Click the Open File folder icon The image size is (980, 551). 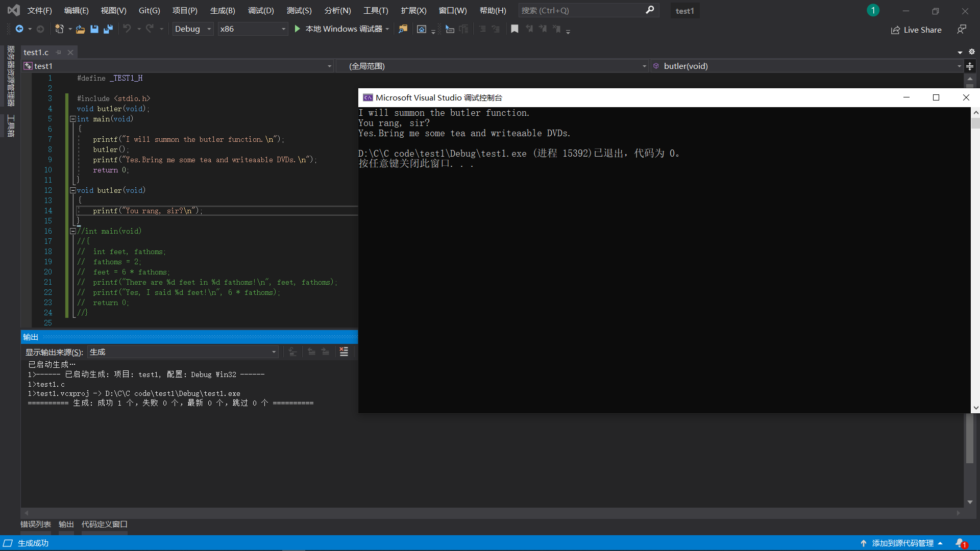(80, 29)
